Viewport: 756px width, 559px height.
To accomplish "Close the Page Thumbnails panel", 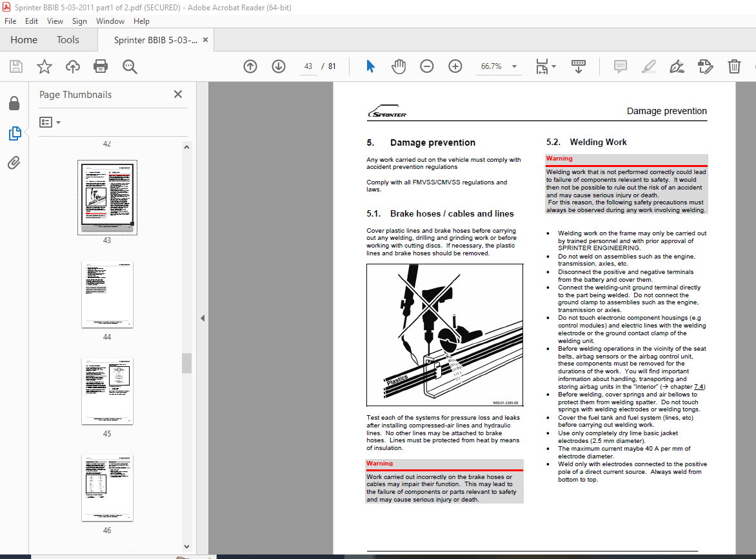I will 177,94.
